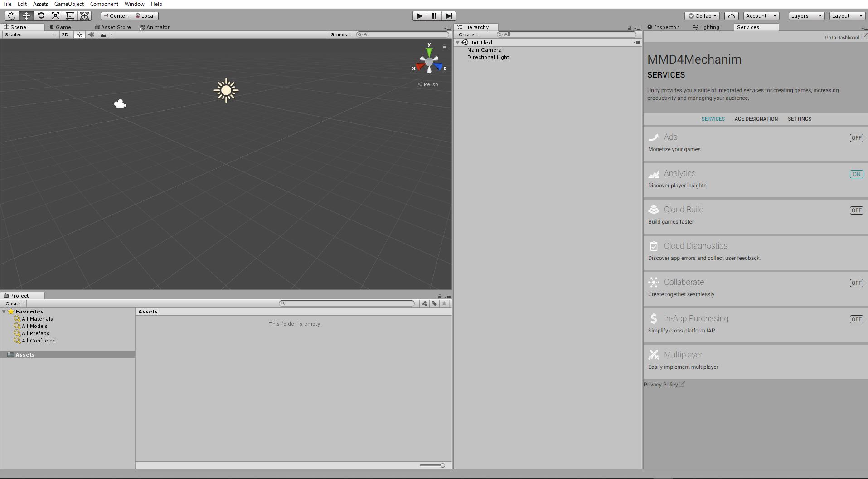Open AGE DESIGNATION section
868x479 pixels.
[x=756, y=119]
